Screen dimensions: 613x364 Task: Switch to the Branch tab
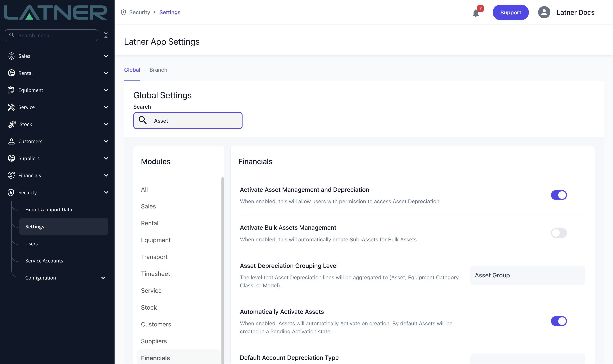point(158,70)
